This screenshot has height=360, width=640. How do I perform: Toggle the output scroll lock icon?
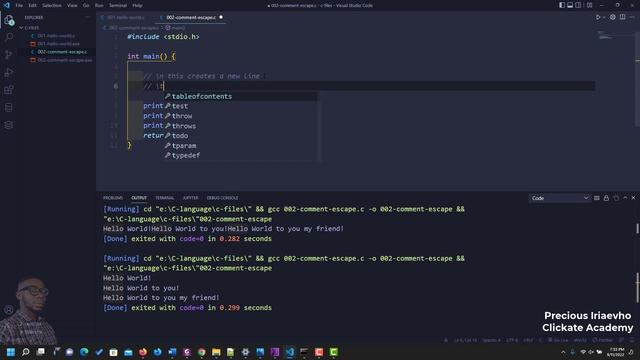606,198
